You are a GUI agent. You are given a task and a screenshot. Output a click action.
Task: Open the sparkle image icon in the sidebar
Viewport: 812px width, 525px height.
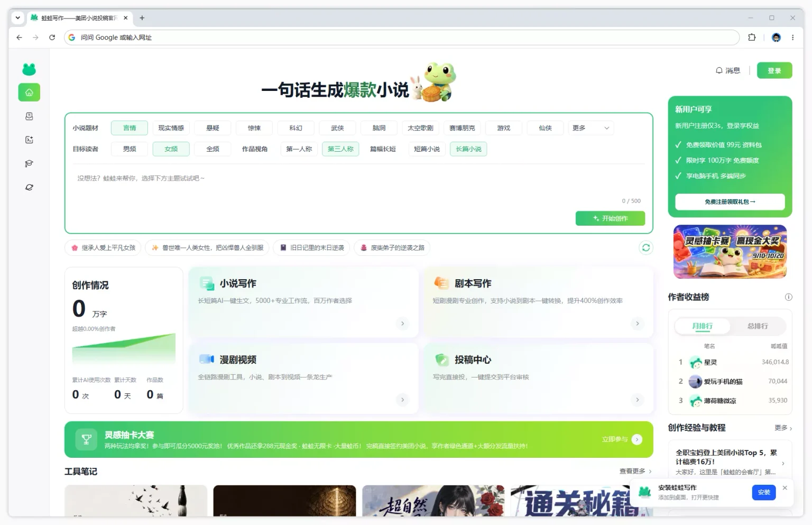pos(29,140)
